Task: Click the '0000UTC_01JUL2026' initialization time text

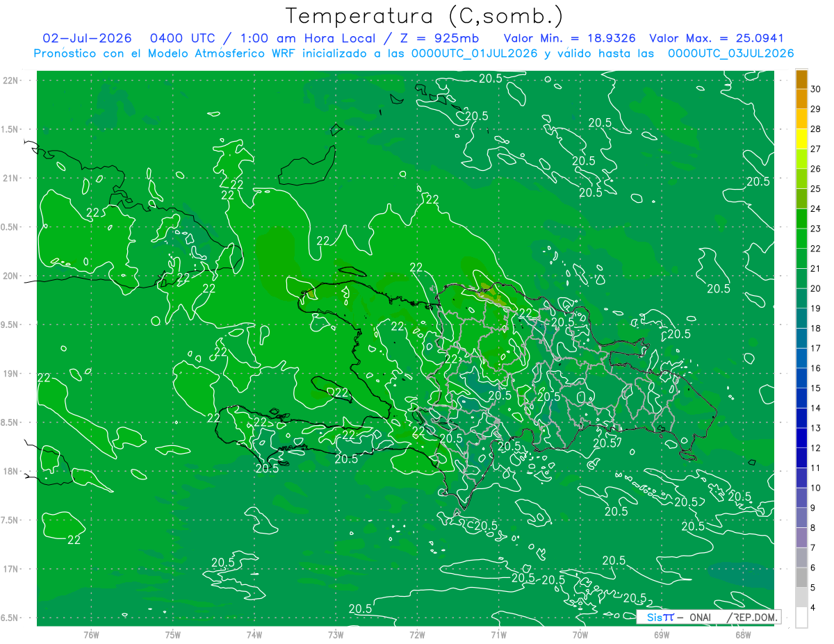Action: (475, 53)
